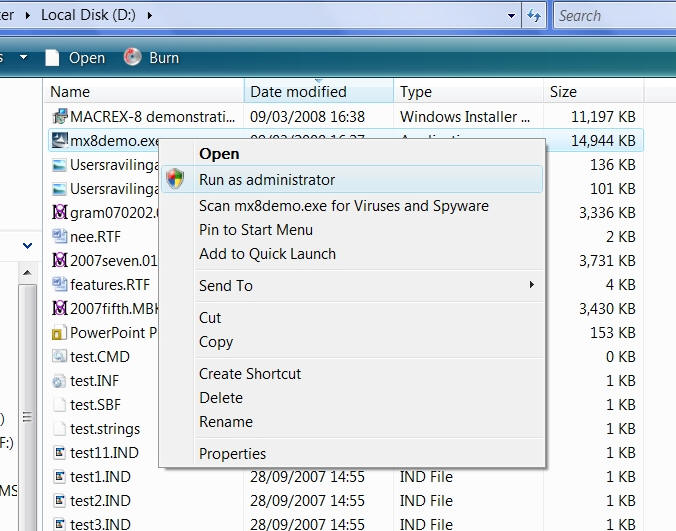
Task: Click the Windows shield icon beside Run as administrator
Action: click(x=175, y=179)
